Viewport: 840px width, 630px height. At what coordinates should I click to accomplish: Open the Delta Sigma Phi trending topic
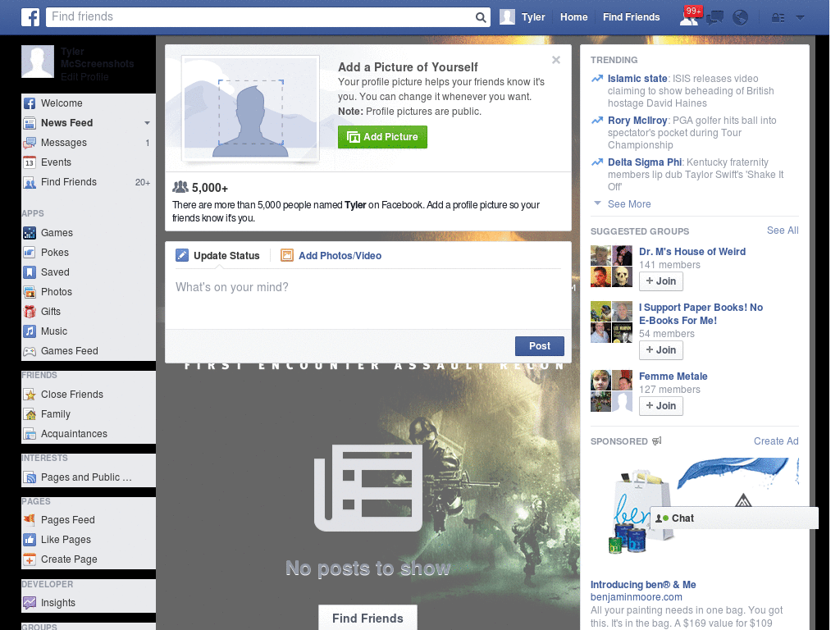click(645, 162)
